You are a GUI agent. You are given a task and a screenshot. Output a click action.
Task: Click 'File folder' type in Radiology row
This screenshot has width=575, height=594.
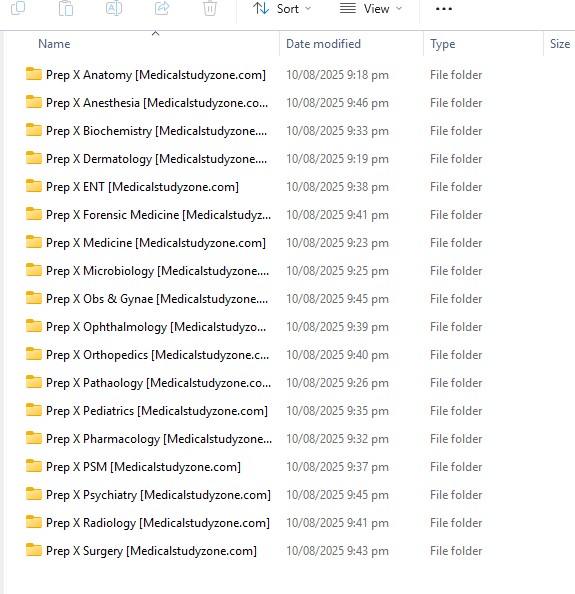point(456,523)
